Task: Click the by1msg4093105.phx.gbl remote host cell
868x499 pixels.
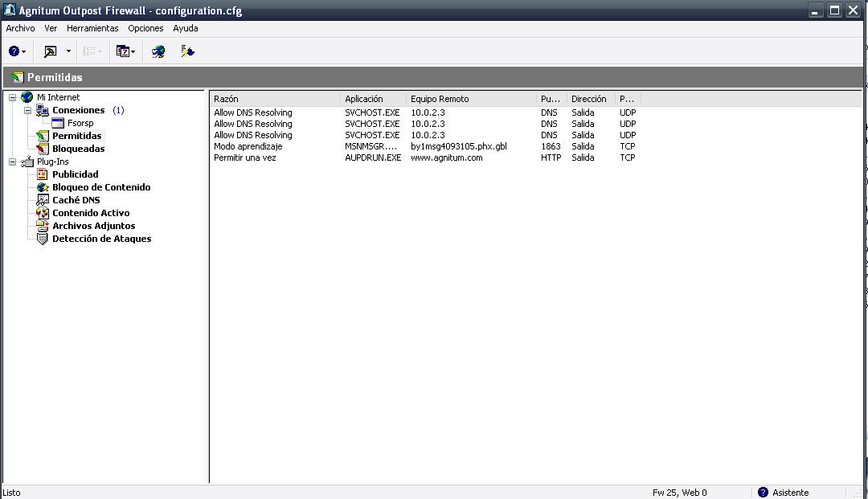Action: point(459,146)
